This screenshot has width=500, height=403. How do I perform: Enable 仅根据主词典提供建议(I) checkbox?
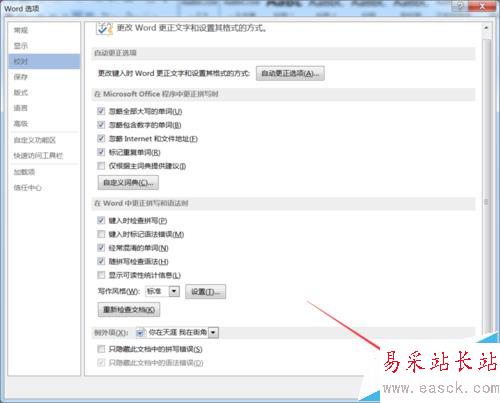click(101, 166)
